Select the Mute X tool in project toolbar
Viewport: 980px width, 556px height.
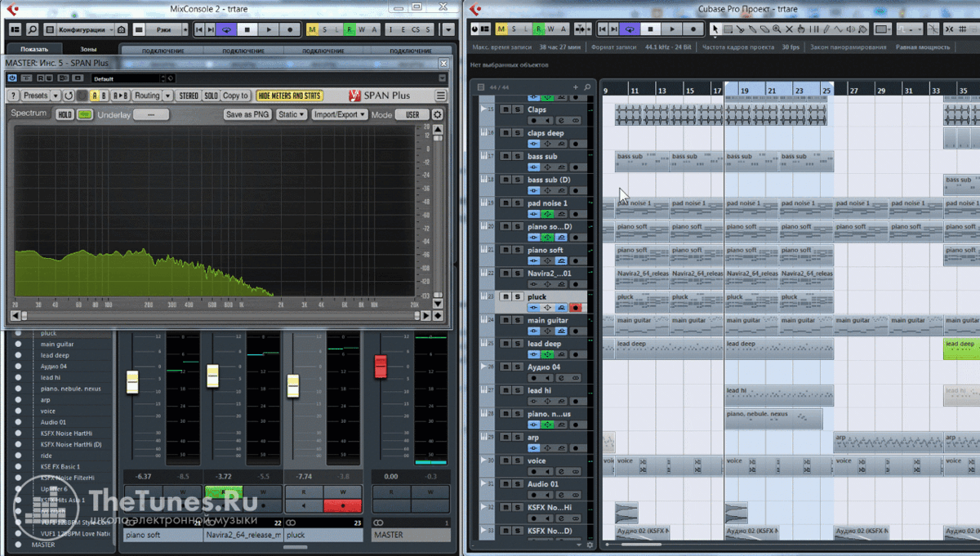[x=789, y=29]
